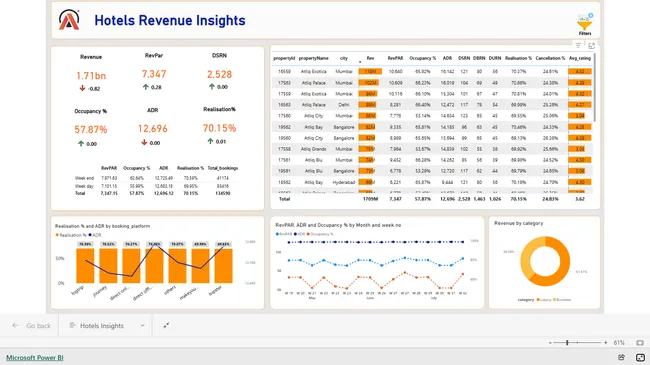This screenshot has width=650, height=365.
Task: Click table Total row label
Action: tap(284, 199)
